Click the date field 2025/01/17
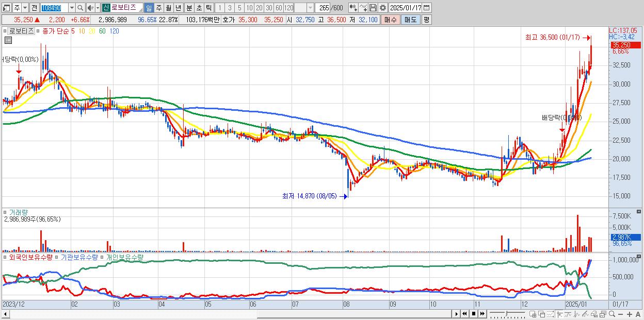644x320 pixels. tap(406, 8)
